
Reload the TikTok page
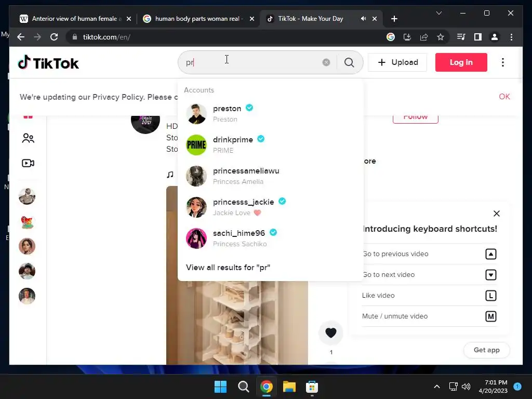tap(54, 37)
